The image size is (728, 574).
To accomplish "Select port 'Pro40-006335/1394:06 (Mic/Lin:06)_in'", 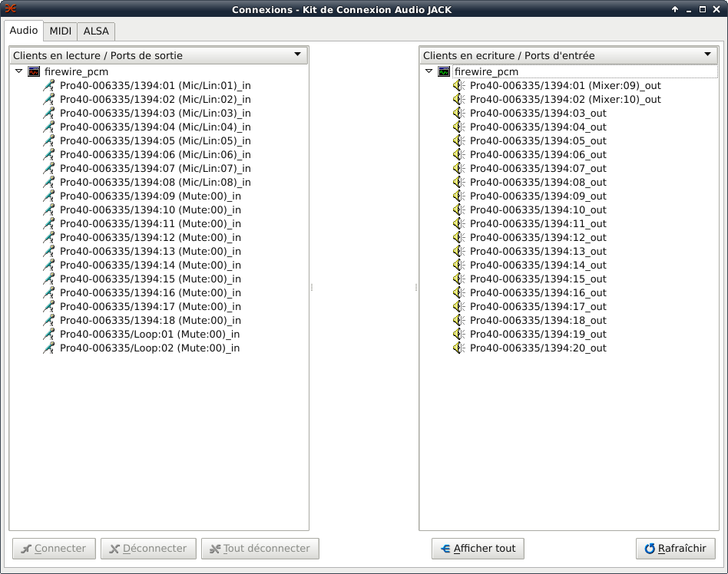I will click(x=155, y=155).
